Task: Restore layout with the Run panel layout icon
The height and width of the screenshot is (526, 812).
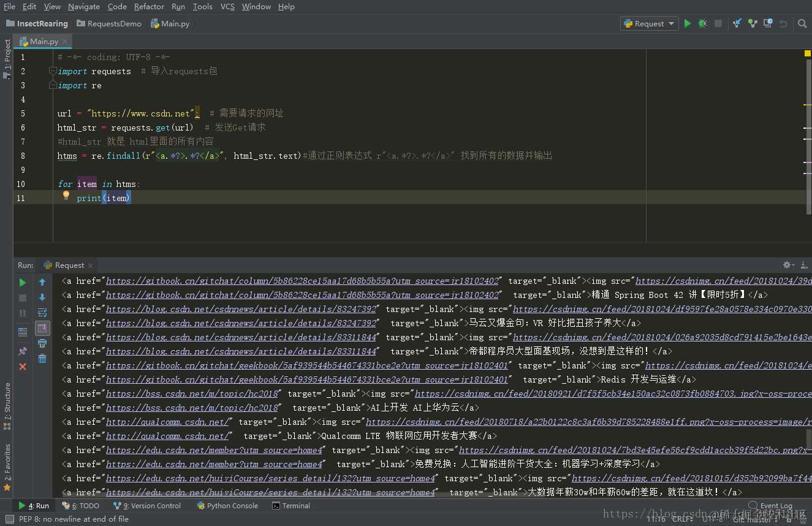Action: (x=23, y=332)
